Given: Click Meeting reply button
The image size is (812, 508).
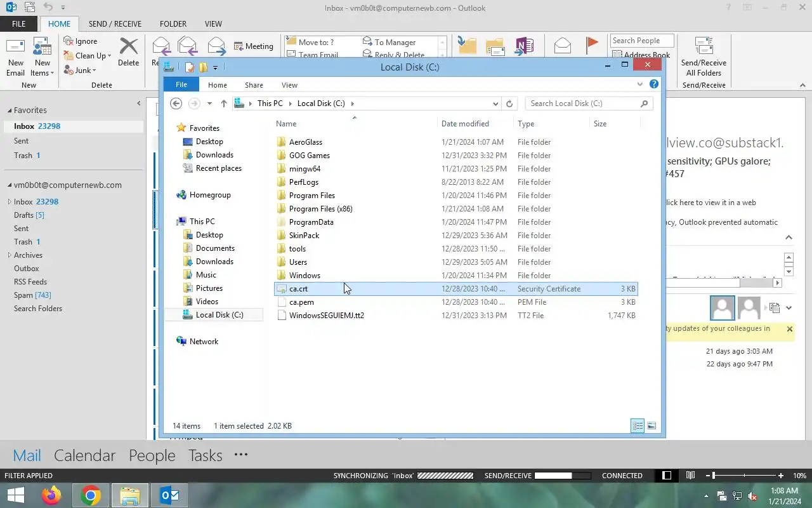Looking at the screenshot, I should 254,46.
